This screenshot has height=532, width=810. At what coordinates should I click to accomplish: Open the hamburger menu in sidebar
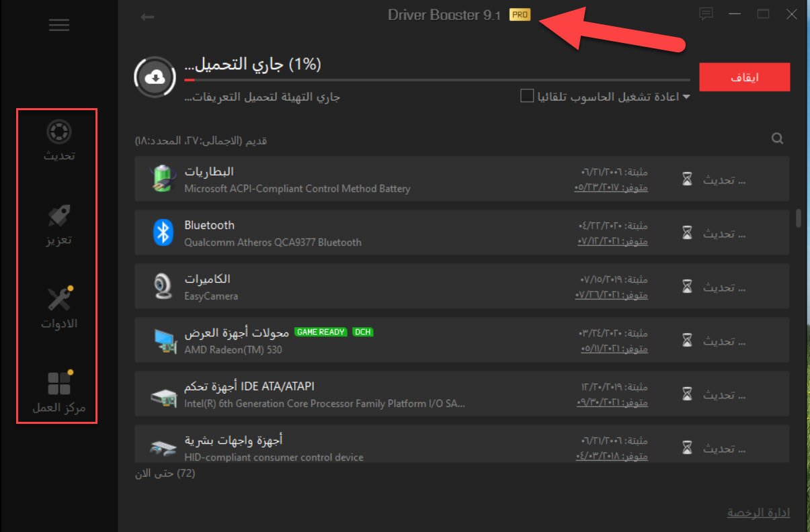(x=59, y=26)
